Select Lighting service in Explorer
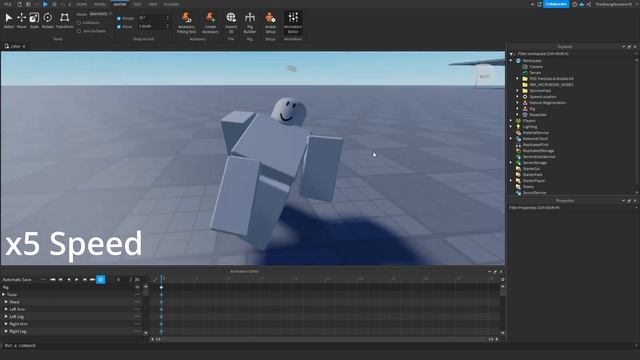 (x=530, y=127)
